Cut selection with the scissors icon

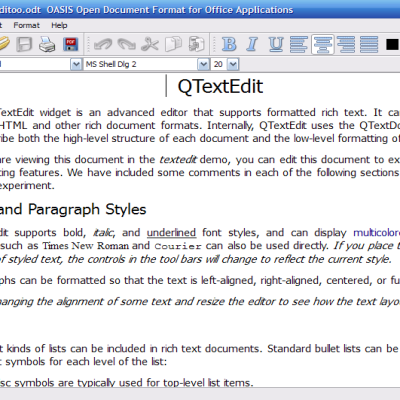click(x=150, y=44)
